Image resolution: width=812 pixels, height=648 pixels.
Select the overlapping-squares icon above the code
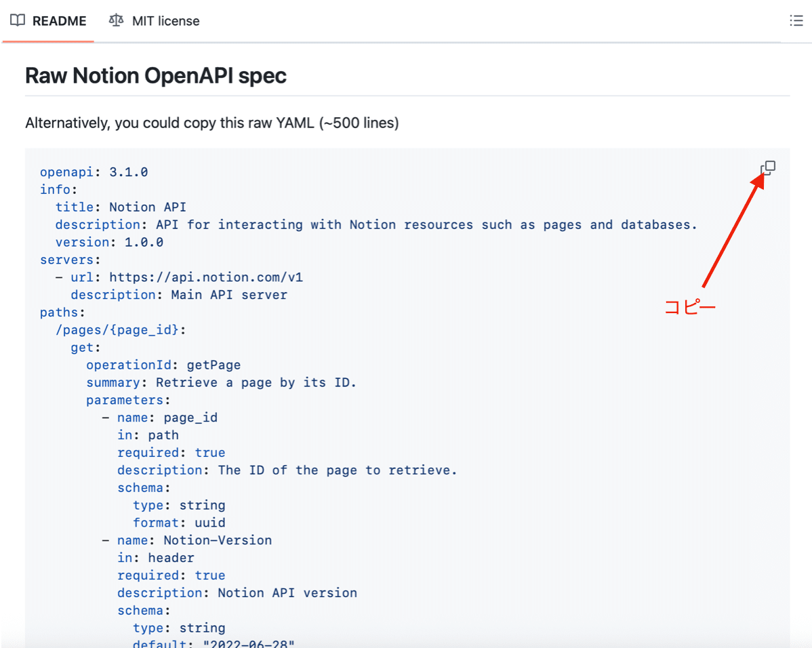(769, 167)
